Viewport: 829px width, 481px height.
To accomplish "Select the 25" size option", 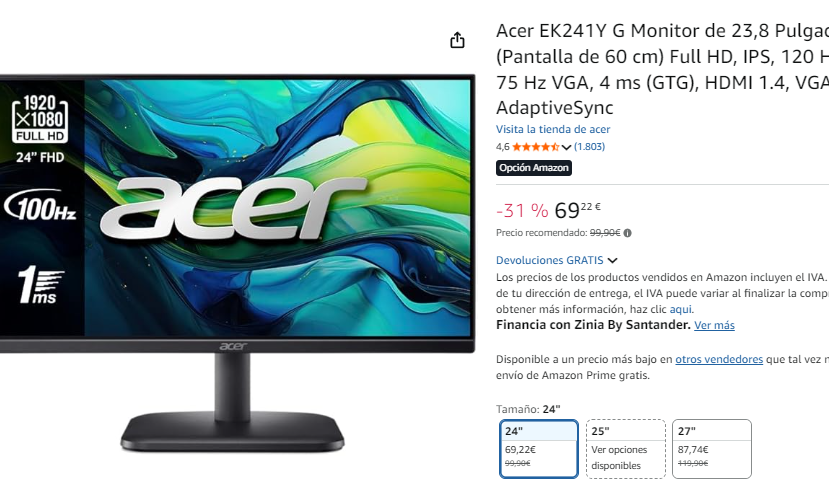I will coord(625,449).
